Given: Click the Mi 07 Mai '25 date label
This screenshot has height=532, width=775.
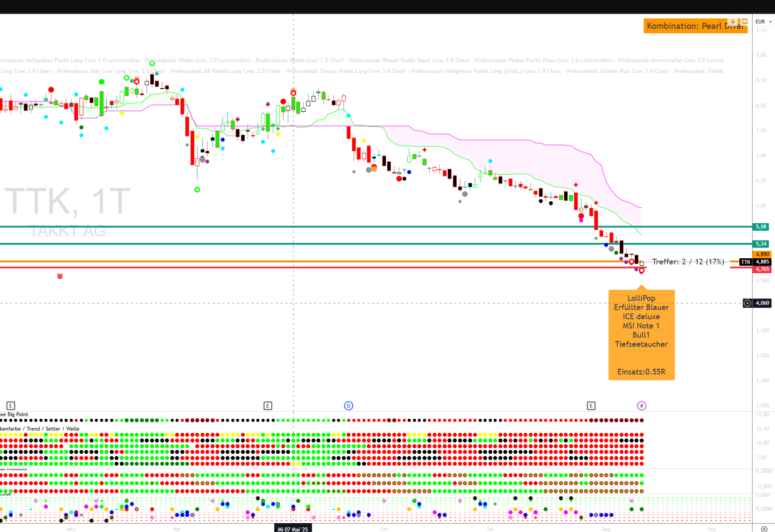Looking at the screenshot, I should 292,529.
